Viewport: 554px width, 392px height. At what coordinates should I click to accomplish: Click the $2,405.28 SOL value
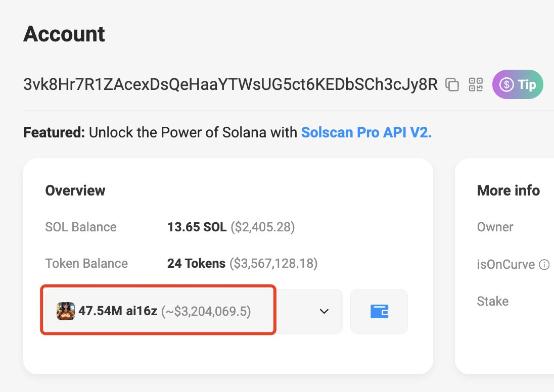pyautogui.click(x=262, y=227)
